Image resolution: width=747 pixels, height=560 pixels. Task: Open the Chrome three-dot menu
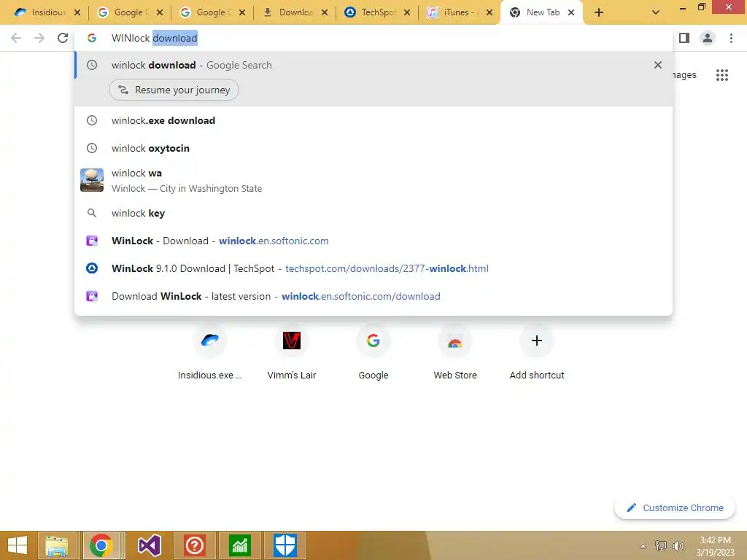(731, 38)
